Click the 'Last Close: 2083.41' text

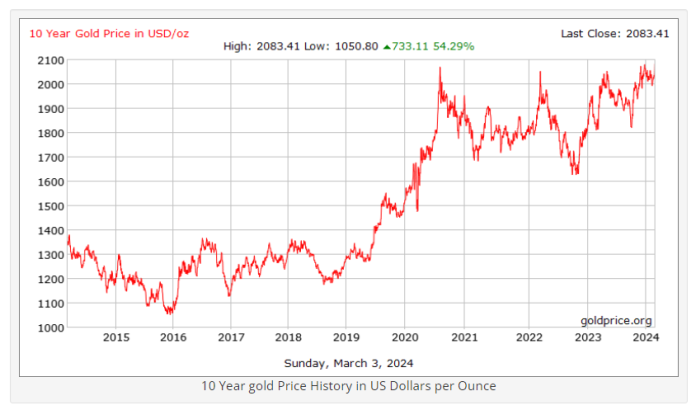coord(615,33)
